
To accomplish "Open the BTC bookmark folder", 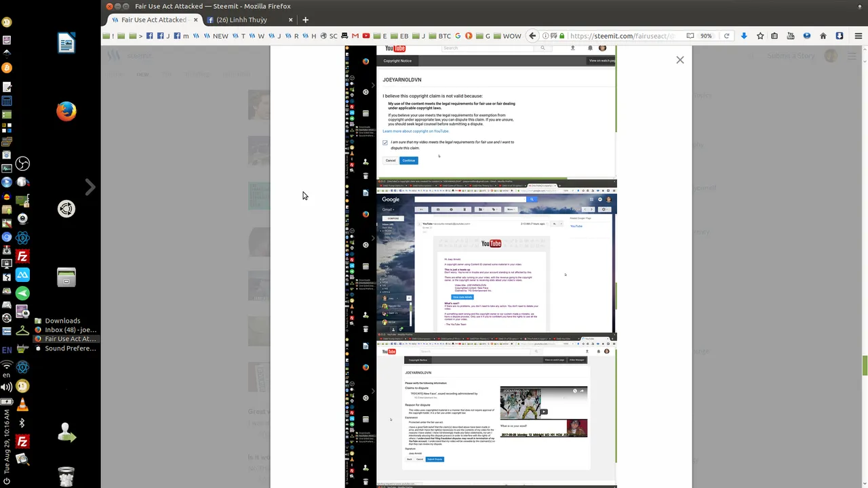I will click(x=439, y=36).
